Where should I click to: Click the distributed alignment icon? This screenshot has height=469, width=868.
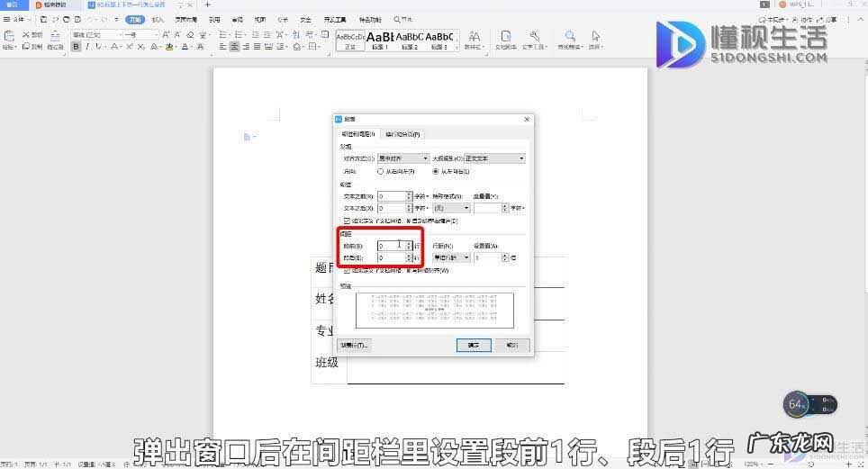point(268,47)
